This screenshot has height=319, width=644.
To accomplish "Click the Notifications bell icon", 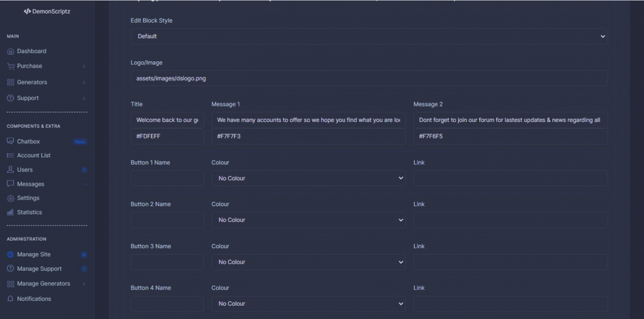I will pyautogui.click(x=11, y=299).
